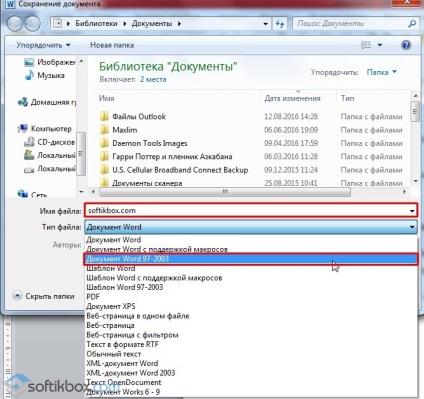Expand the address bar history dropdown arrow
The image size is (424, 399).
(266, 24)
